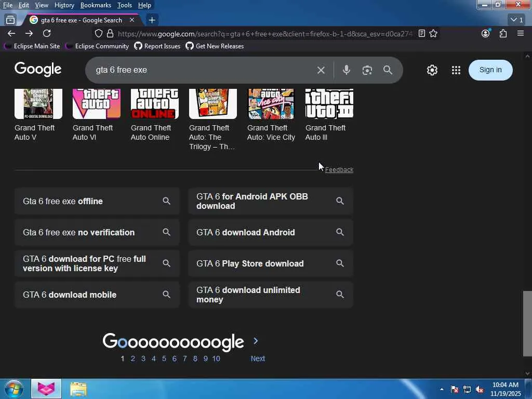Open Grand Theft Auto Online thumbnail
The image size is (532, 399).
pyautogui.click(x=155, y=104)
